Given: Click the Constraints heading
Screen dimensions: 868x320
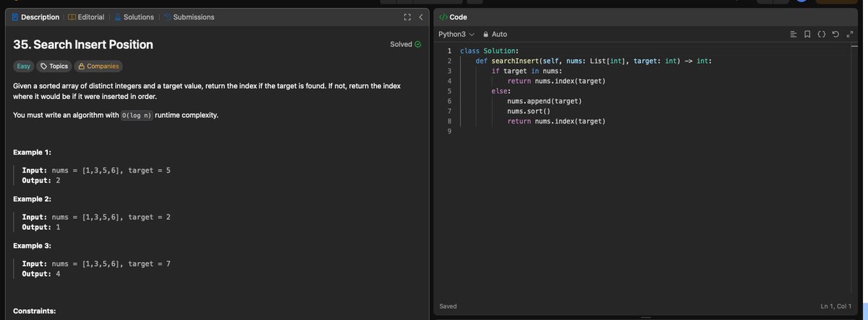Looking at the screenshot, I should coord(35,311).
